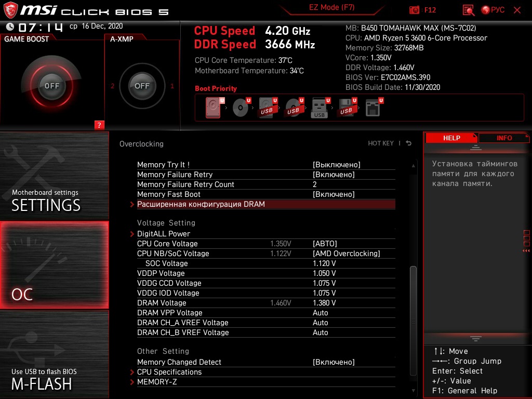
Task: Change language via the РУС globe icon
Action: [x=493, y=10]
